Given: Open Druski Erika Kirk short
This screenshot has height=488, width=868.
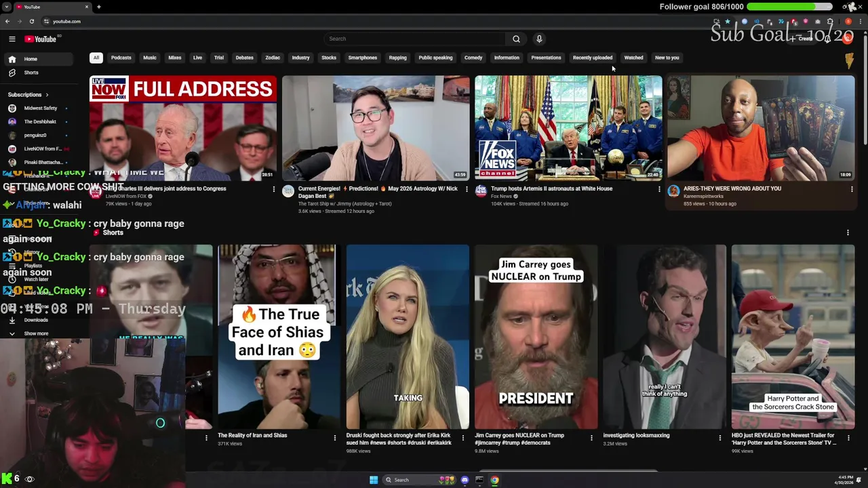Looking at the screenshot, I should coord(408,337).
